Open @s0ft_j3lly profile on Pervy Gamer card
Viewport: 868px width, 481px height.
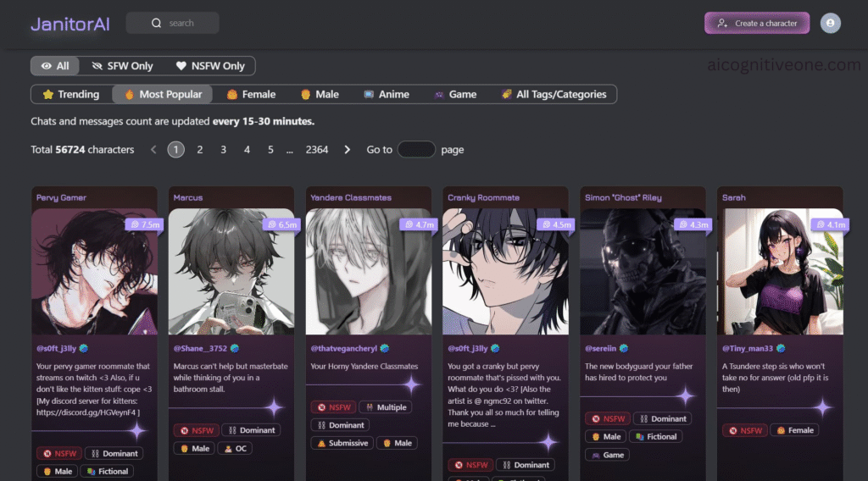[57, 348]
